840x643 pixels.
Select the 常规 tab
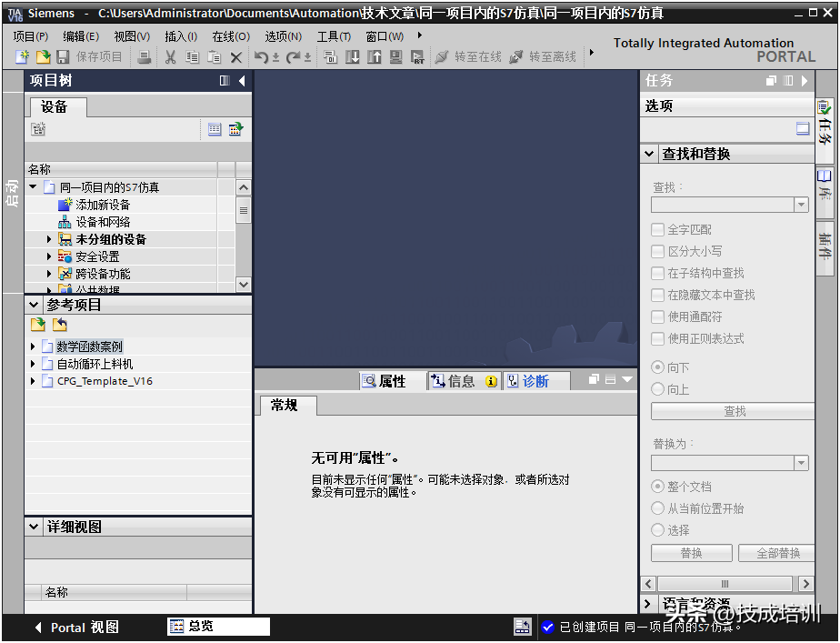[288, 406]
